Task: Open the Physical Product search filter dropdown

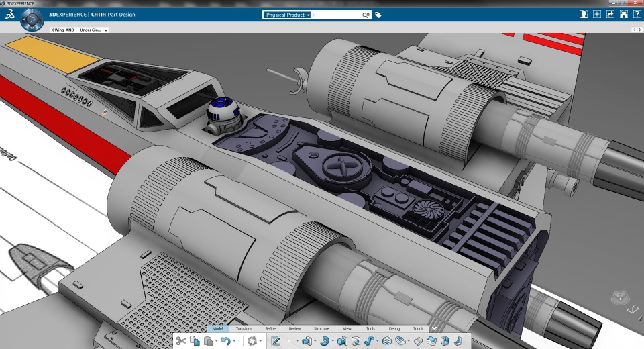Action: click(x=287, y=15)
